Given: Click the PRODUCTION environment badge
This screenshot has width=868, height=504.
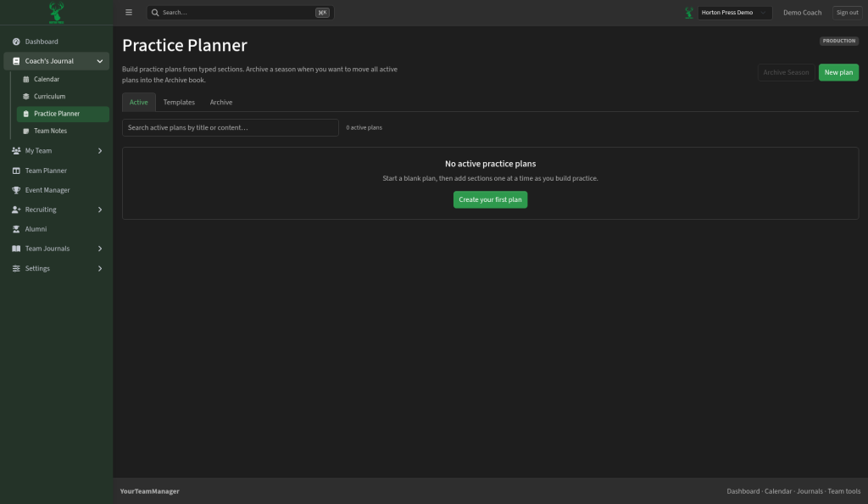Looking at the screenshot, I should pos(838,41).
